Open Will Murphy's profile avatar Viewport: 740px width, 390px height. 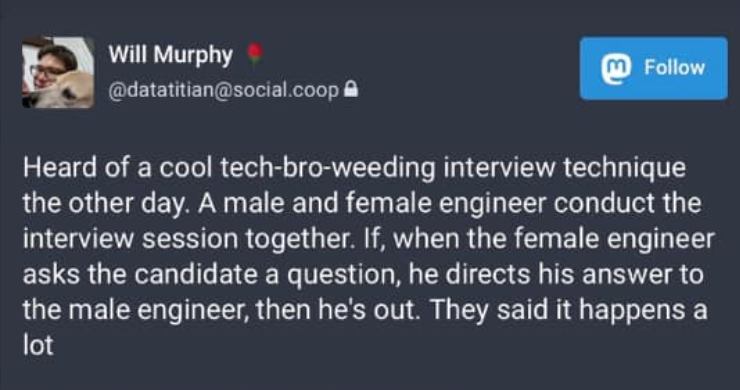click(x=58, y=72)
